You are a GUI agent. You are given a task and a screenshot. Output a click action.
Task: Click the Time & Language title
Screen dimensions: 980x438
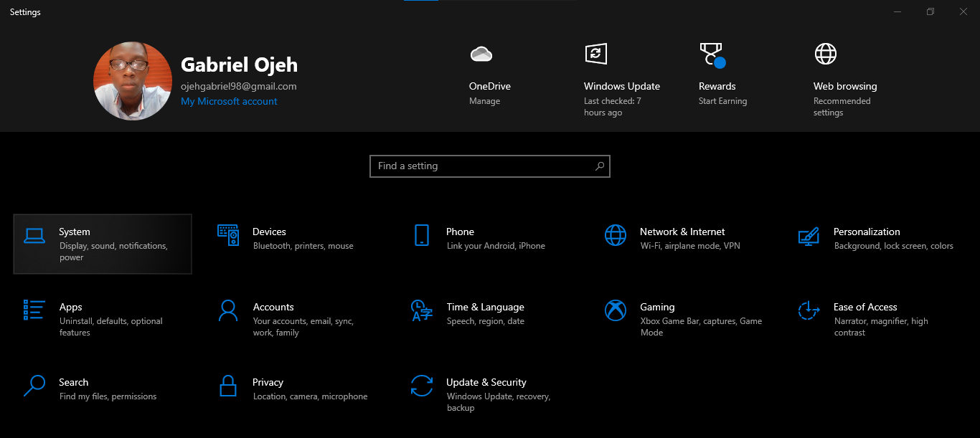486,308
